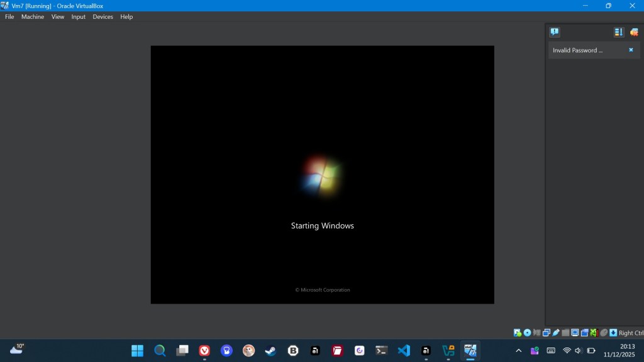Click the USB devices status icon
The height and width of the screenshot is (362, 644).
pyautogui.click(x=556, y=332)
